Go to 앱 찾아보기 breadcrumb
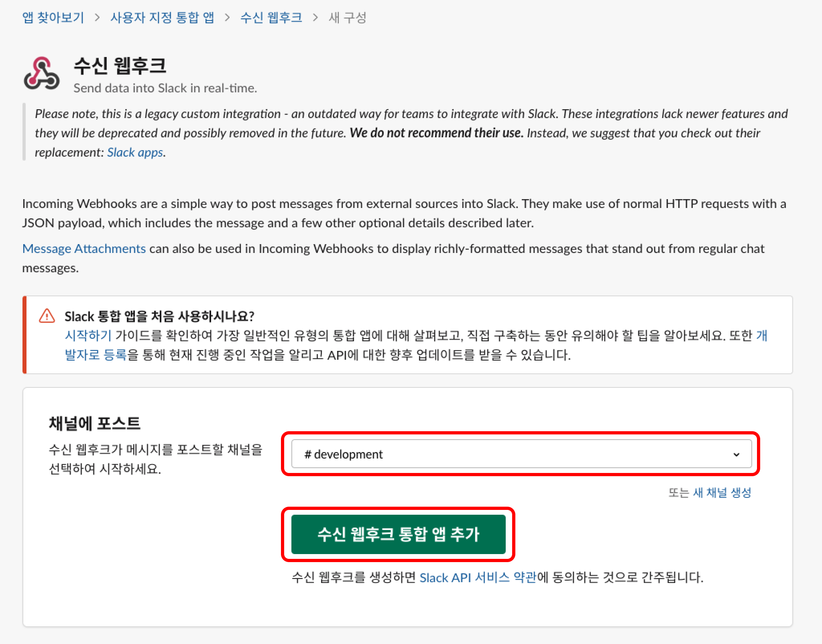Image resolution: width=822 pixels, height=644 pixels. [x=53, y=18]
